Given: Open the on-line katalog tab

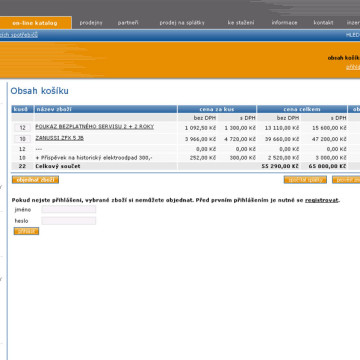Looking at the screenshot, I should pyautogui.click(x=35, y=23).
